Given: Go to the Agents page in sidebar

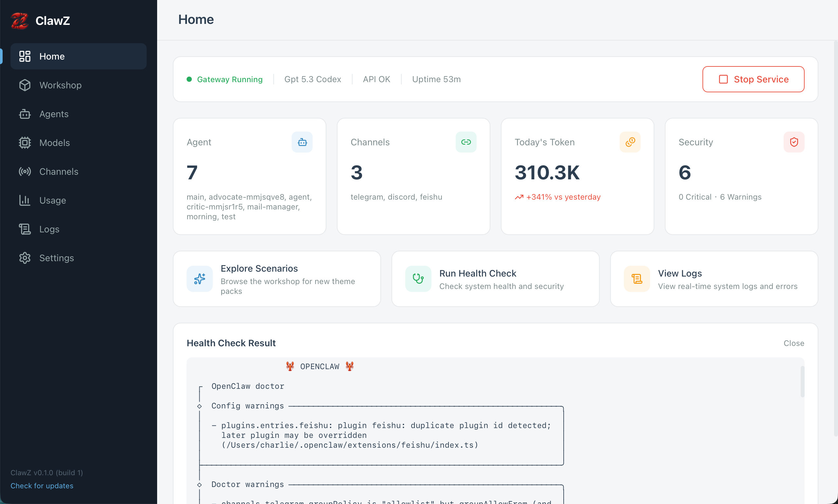Looking at the screenshot, I should click(x=54, y=114).
